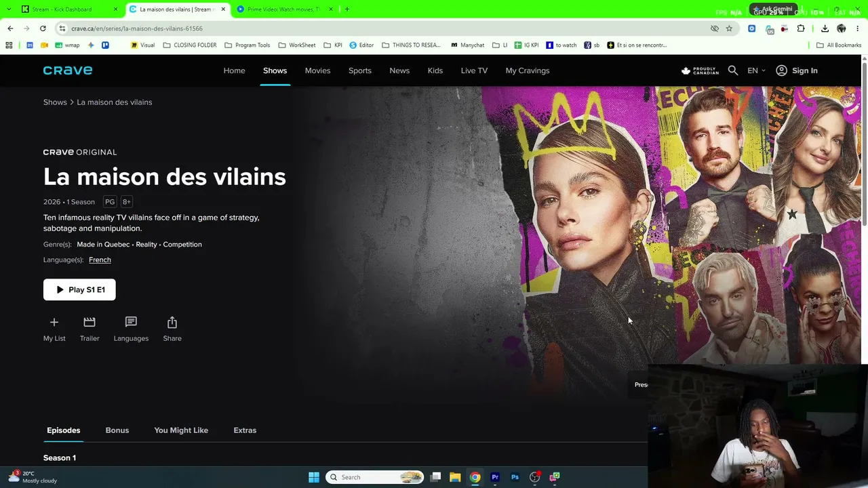Open the Crave search magnifier icon

click(x=733, y=70)
